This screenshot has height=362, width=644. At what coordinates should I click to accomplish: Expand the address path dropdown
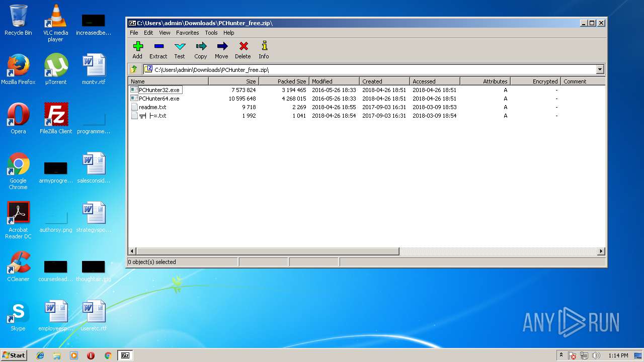(x=600, y=69)
